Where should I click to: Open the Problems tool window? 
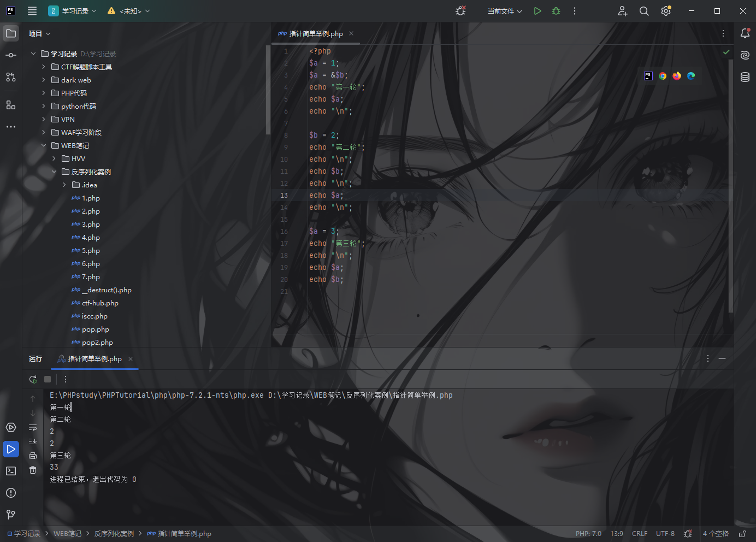click(11, 493)
